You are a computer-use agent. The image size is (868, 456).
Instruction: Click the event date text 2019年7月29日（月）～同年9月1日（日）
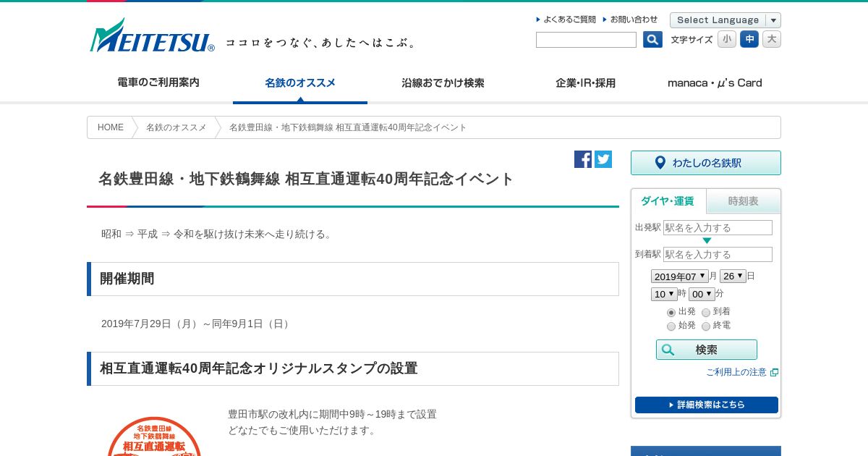point(196,324)
